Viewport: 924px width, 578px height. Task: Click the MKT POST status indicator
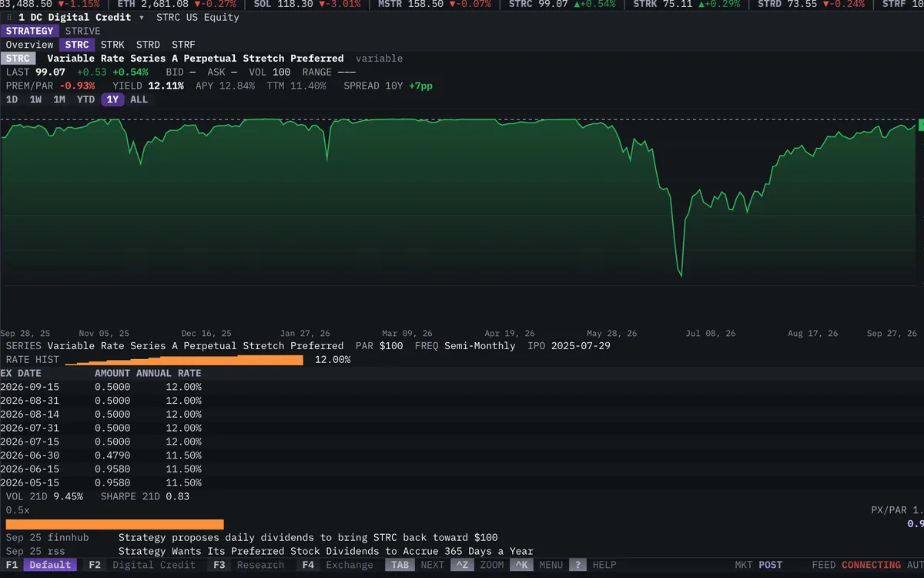[758, 565]
